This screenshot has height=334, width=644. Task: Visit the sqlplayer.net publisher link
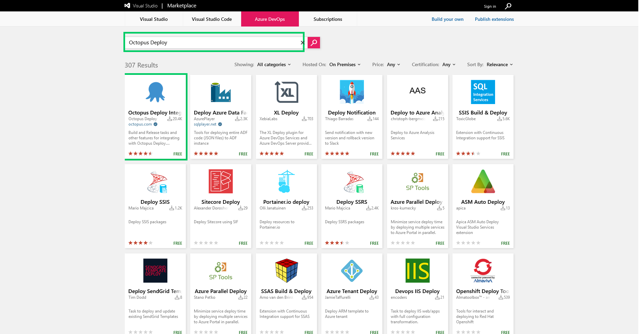(205, 124)
